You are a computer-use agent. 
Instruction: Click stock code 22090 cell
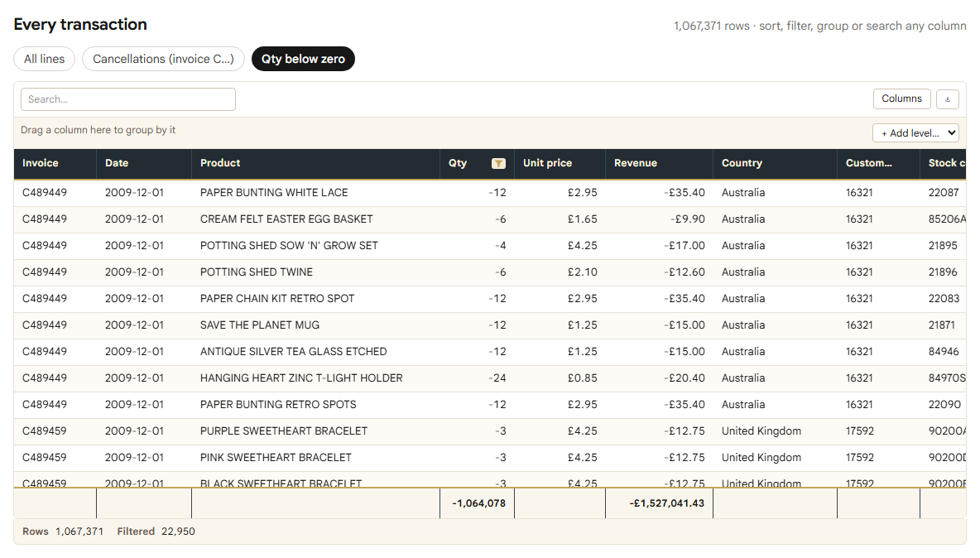[943, 404]
